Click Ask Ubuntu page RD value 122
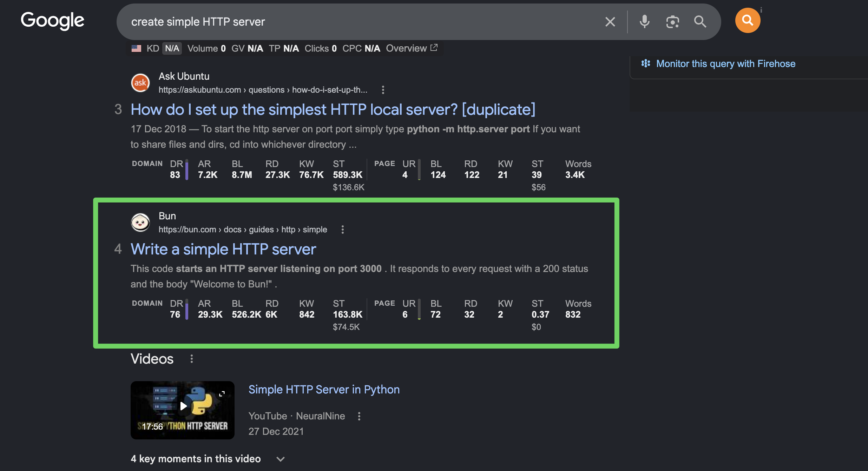Image resolution: width=868 pixels, height=471 pixels. [x=472, y=175]
